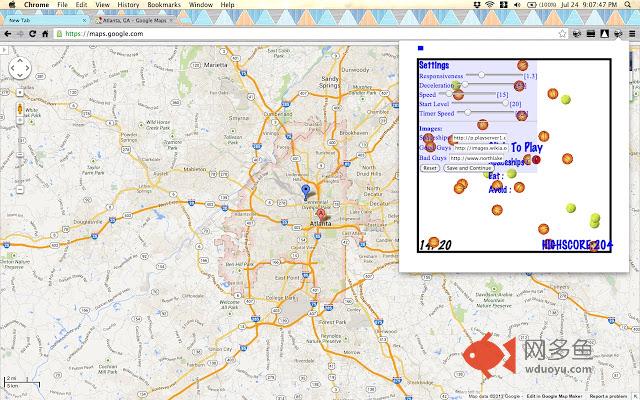The image size is (640, 400).
Task: Click the Spaceship image URL field
Action: (x=479, y=138)
